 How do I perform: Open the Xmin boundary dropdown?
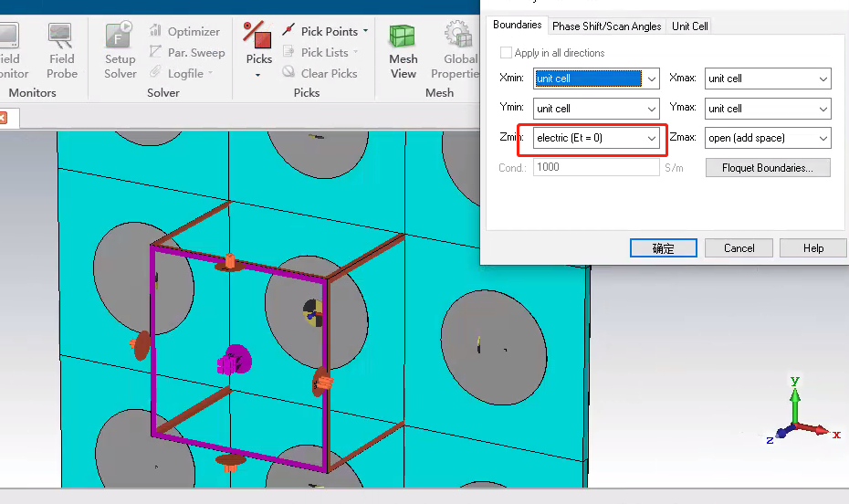[x=596, y=79]
